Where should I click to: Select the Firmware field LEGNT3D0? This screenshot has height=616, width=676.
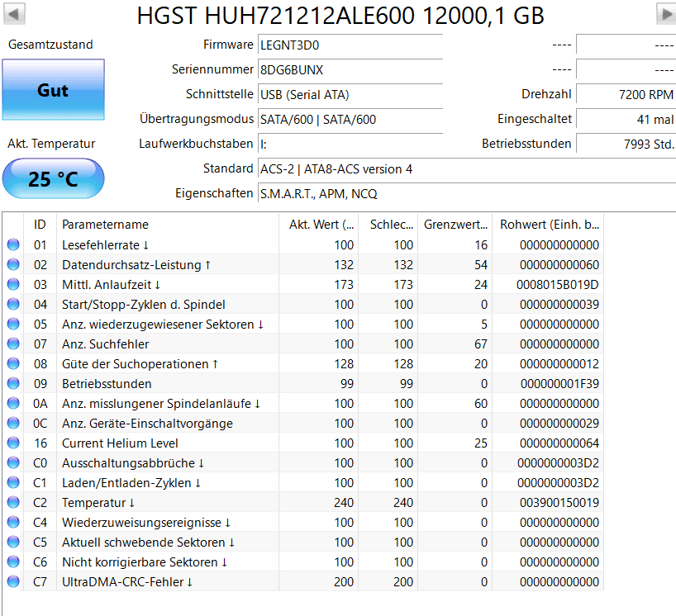350,45
